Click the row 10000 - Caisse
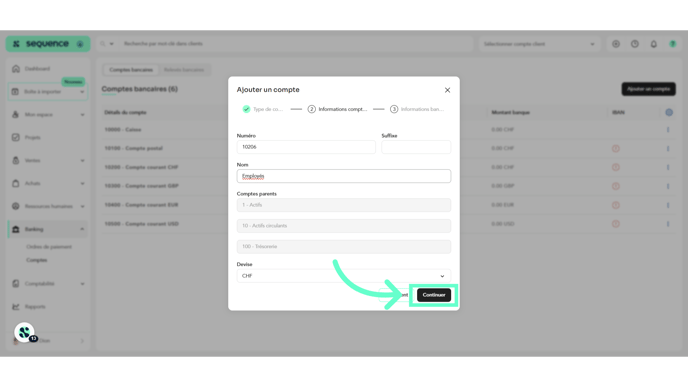Viewport: 688px width, 387px height. (388, 130)
